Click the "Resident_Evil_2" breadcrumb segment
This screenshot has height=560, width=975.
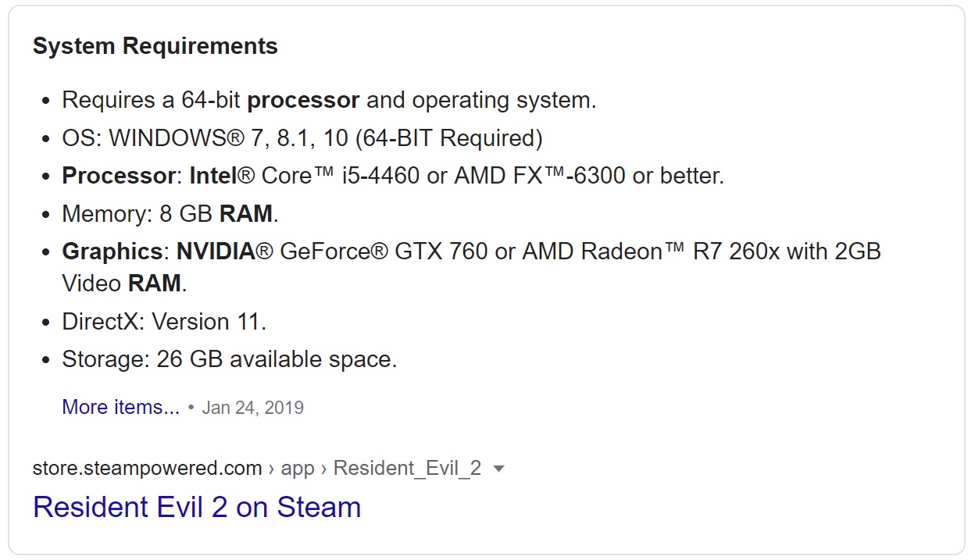[x=407, y=468]
